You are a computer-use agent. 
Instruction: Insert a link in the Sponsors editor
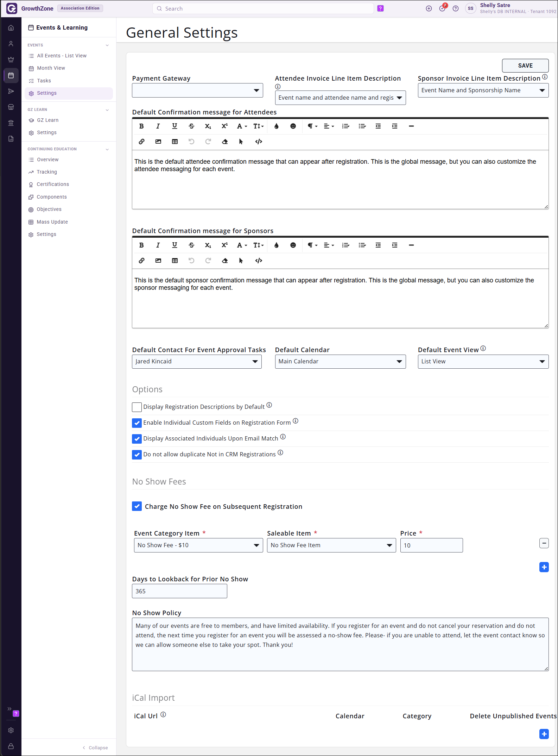click(x=141, y=261)
